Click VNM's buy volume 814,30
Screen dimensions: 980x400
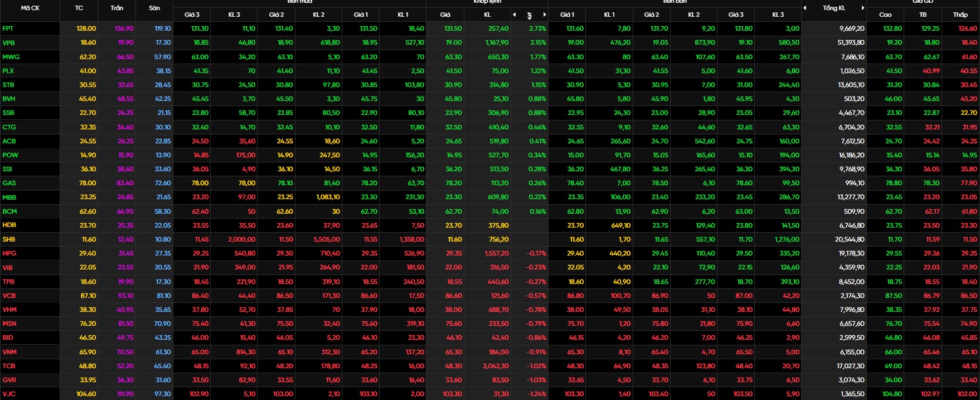[245, 352]
